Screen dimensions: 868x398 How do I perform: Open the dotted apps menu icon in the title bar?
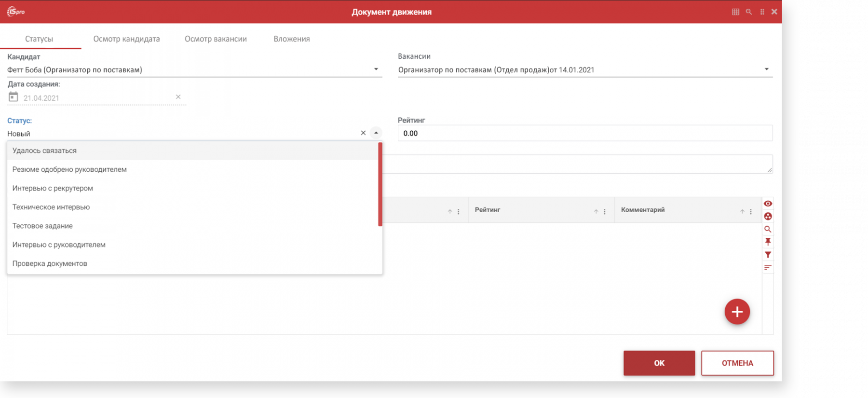(x=762, y=12)
